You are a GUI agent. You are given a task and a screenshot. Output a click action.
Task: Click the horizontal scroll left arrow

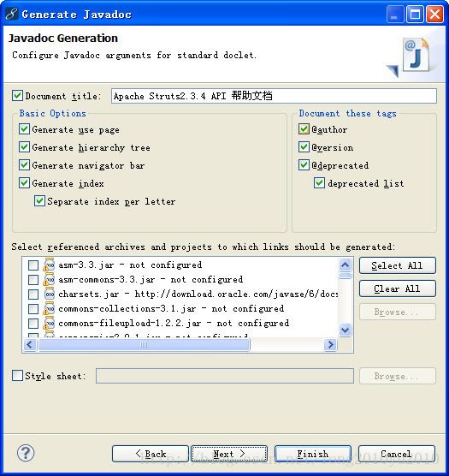pyautogui.click(x=30, y=344)
